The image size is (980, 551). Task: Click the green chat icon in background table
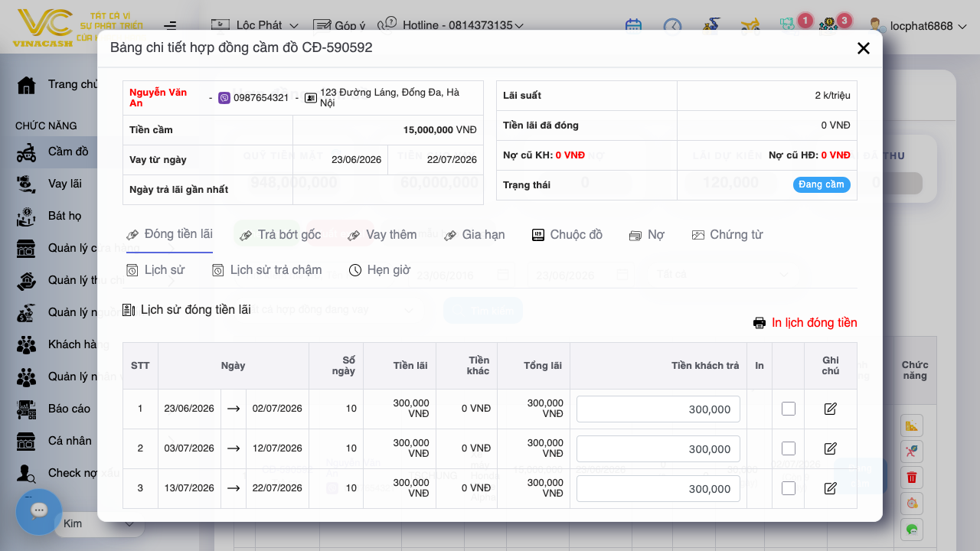pyautogui.click(x=912, y=530)
